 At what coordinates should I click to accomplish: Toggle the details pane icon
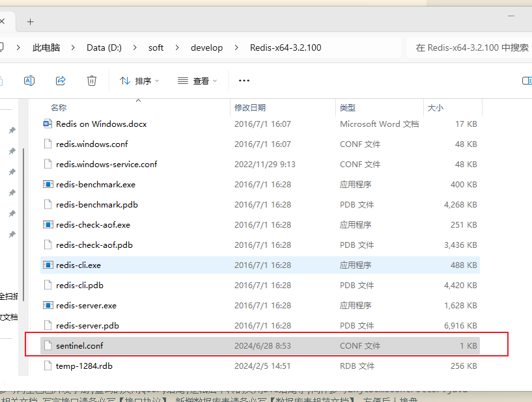click(x=527, y=81)
